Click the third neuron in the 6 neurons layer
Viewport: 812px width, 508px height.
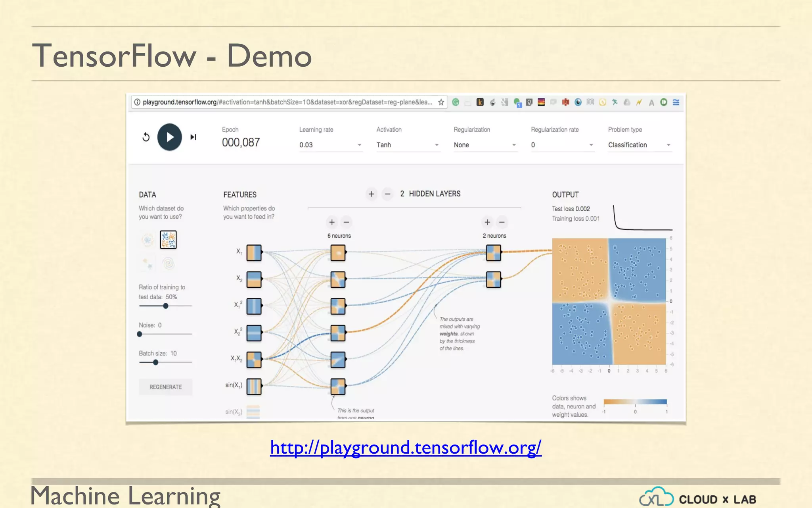tap(338, 306)
